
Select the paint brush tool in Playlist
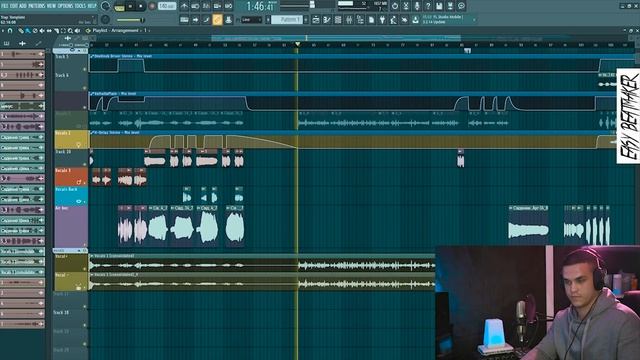[28, 31]
